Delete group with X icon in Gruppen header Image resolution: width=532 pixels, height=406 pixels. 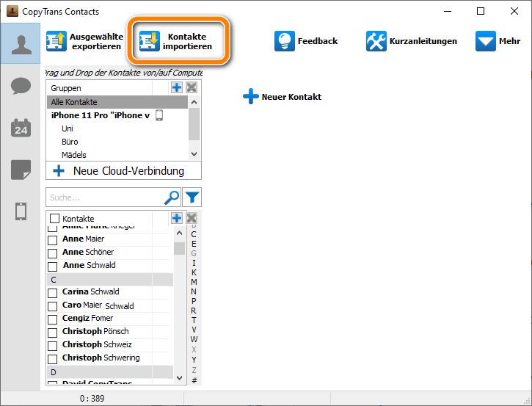192,87
